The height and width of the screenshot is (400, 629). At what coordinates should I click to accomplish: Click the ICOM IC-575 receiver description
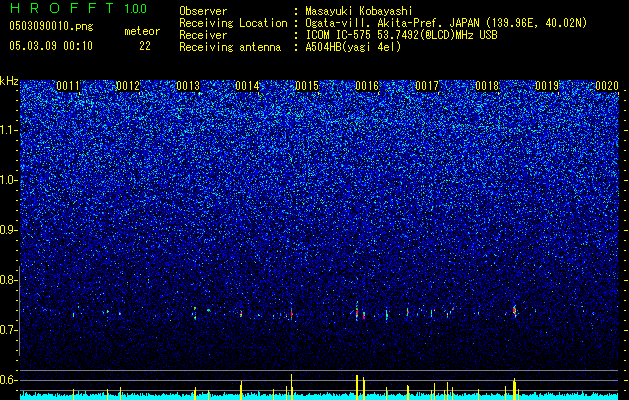point(401,35)
